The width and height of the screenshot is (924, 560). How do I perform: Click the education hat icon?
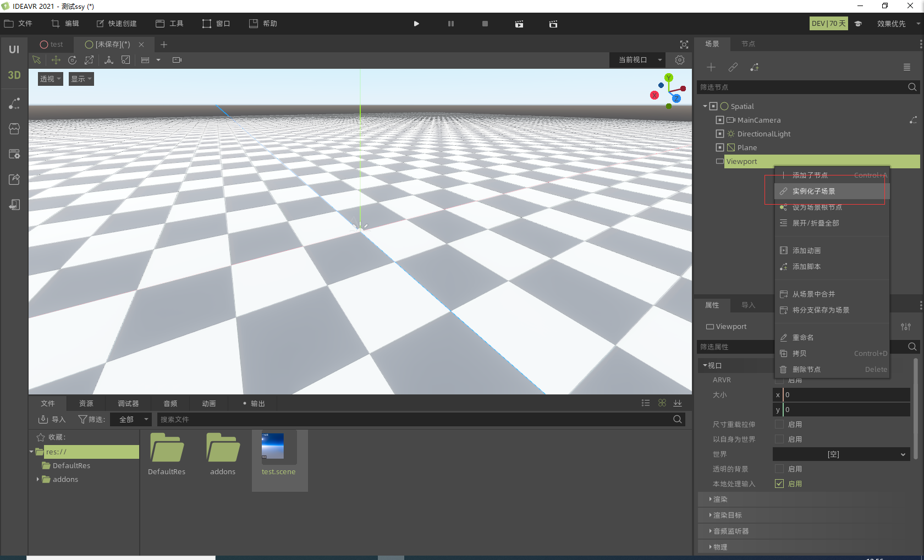point(858,24)
